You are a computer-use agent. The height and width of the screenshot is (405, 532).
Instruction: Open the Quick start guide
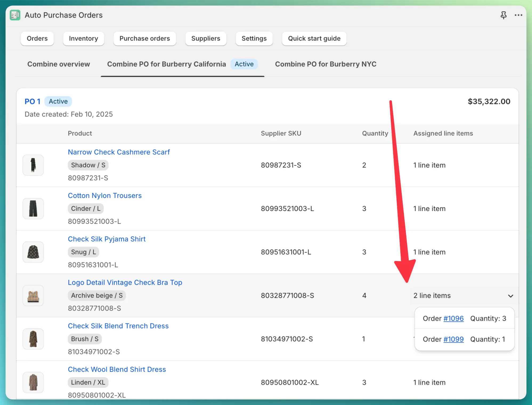[x=314, y=38]
